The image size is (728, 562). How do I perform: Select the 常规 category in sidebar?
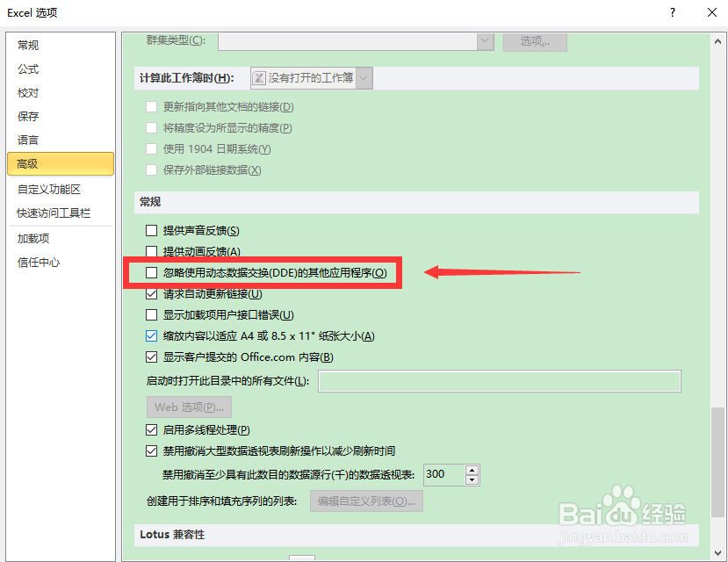coord(27,44)
